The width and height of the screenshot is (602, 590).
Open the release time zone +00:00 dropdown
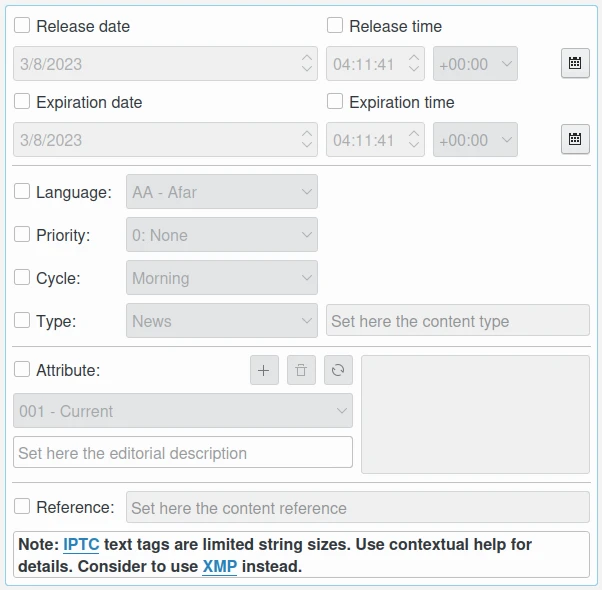[x=475, y=64]
